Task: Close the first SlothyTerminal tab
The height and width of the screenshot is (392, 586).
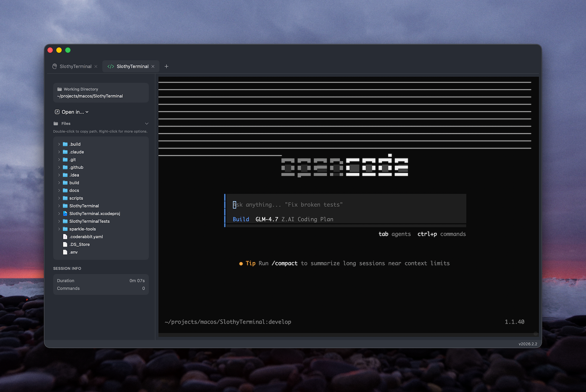Action: (x=96, y=66)
